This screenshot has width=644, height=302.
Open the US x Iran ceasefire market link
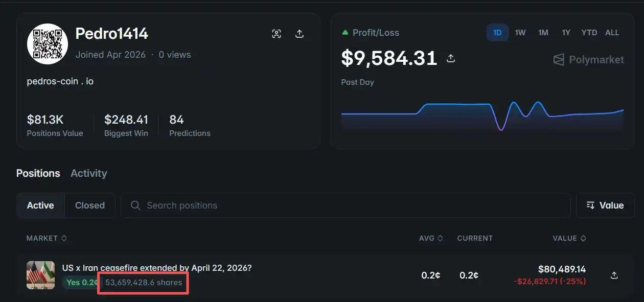coord(156,268)
